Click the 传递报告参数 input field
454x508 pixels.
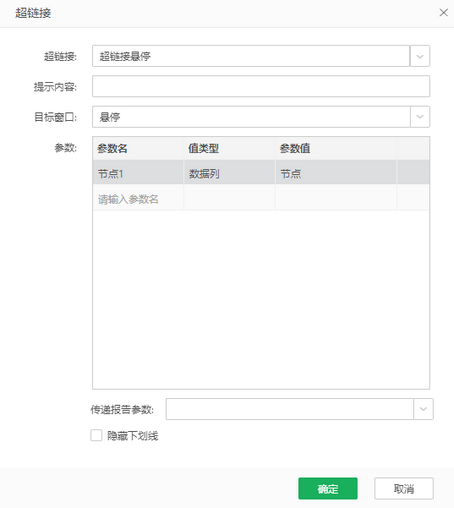(290, 409)
